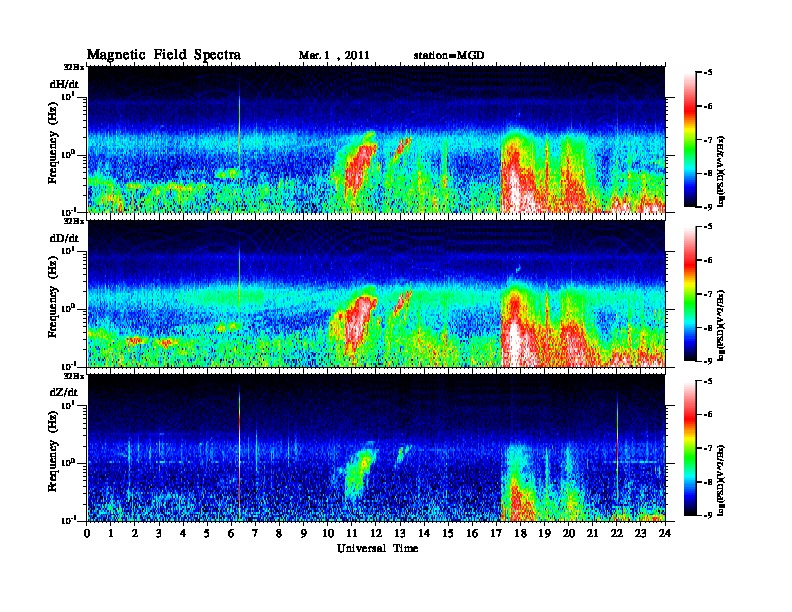Click the 10⁰ frequency tick of dD/dt panel
The height and width of the screenshot is (612, 792).
(x=69, y=308)
